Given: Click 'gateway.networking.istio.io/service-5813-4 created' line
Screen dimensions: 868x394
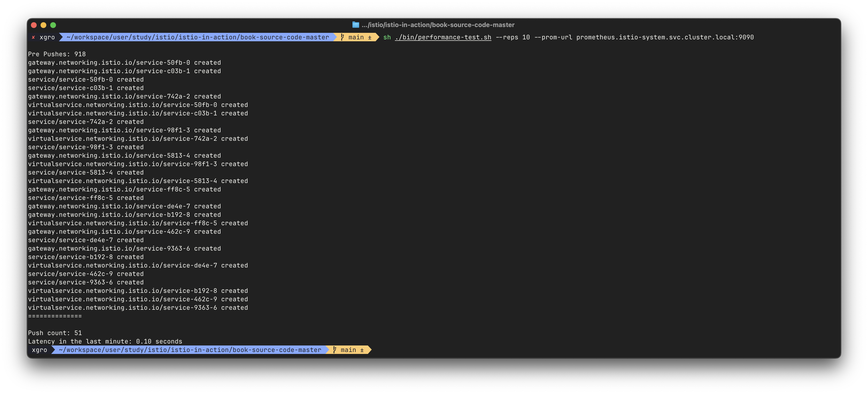Looking at the screenshot, I should (x=124, y=155).
